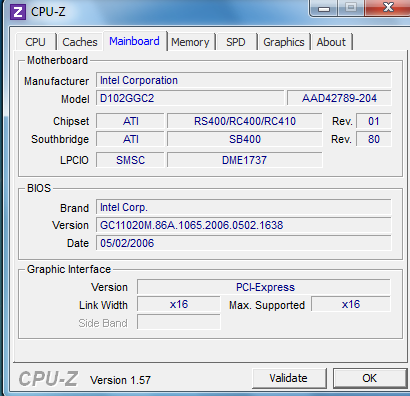Click Manufacturer field 'Intel Corporation'
The width and height of the screenshot is (410, 396).
[x=244, y=80]
